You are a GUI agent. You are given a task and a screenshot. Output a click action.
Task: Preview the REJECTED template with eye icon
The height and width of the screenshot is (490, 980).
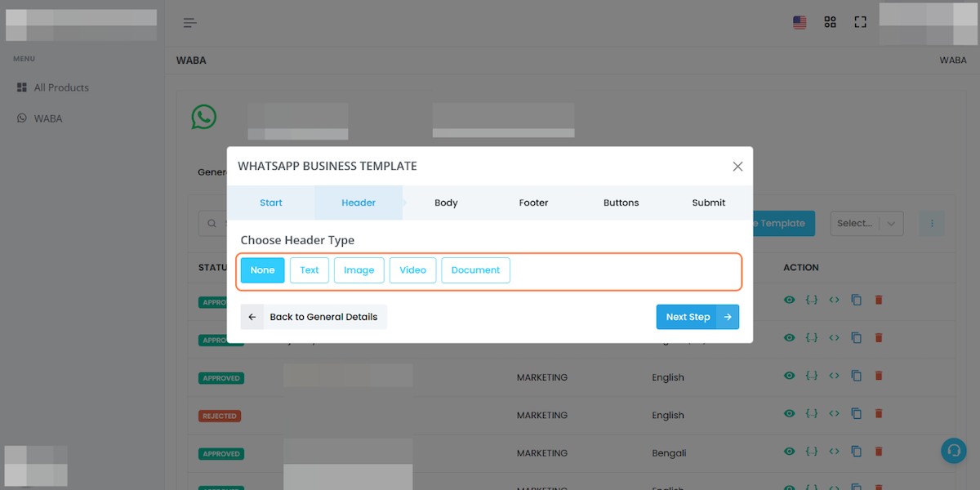pyautogui.click(x=789, y=415)
